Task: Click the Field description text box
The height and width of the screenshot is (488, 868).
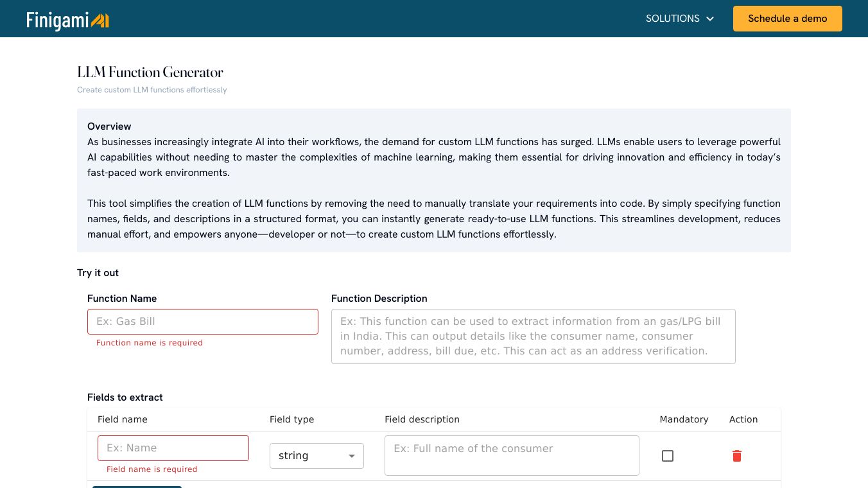Action: click(512, 456)
